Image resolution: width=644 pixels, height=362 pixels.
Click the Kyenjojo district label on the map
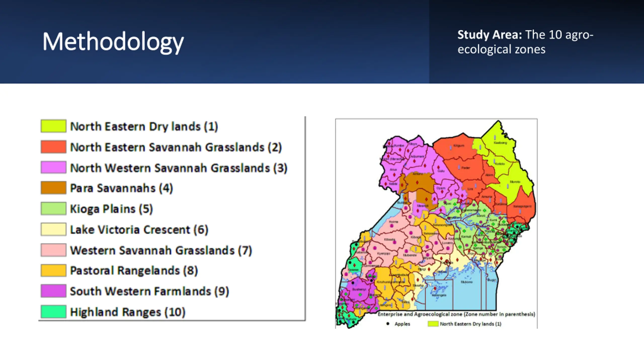(x=384, y=254)
